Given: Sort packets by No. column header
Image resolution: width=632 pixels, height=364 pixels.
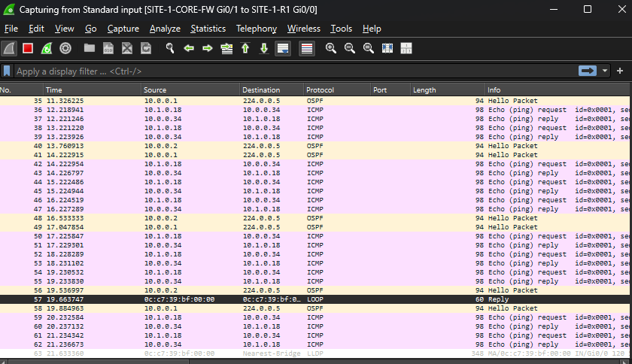Looking at the screenshot, I should click(x=21, y=90).
